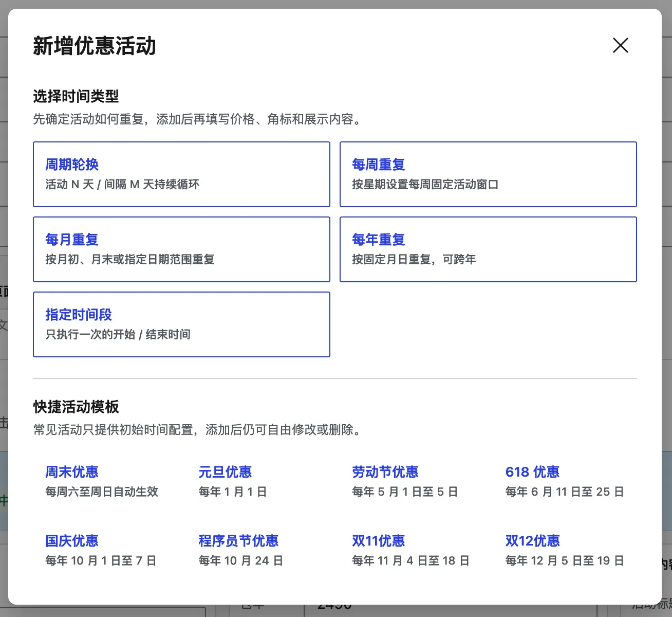The width and height of the screenshot is (672, 617).
Task: Select the 双11优惠 quick template
Action: pyautogui.click(x=412, y=550)
